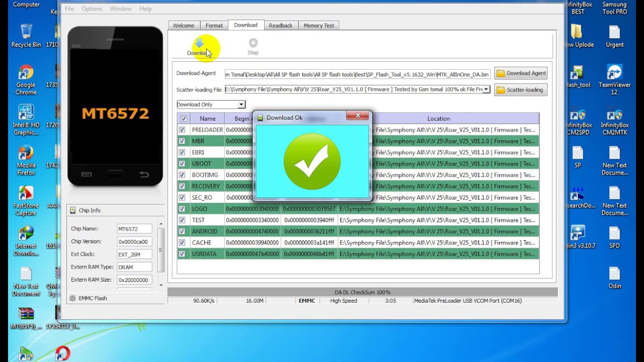Screen dimensions: 644x362
Task: Click the High Speed status bar entry
Action: coord(343,301)
